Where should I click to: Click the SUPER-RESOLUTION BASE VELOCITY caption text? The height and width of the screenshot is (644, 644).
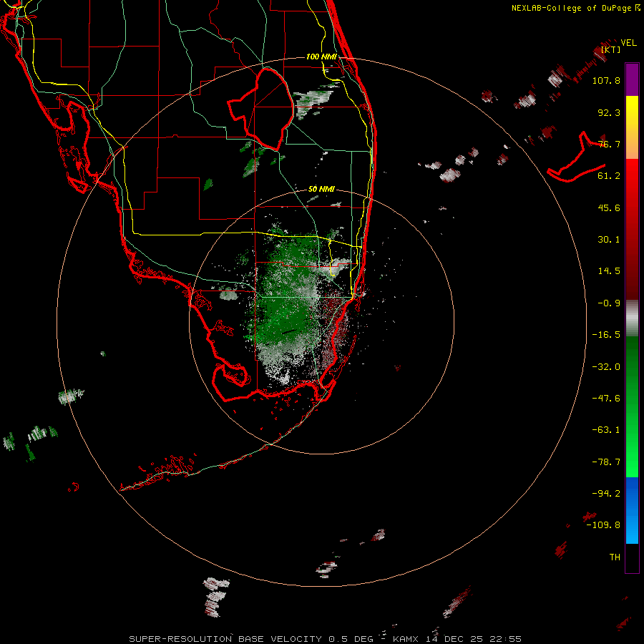point(225,639)
